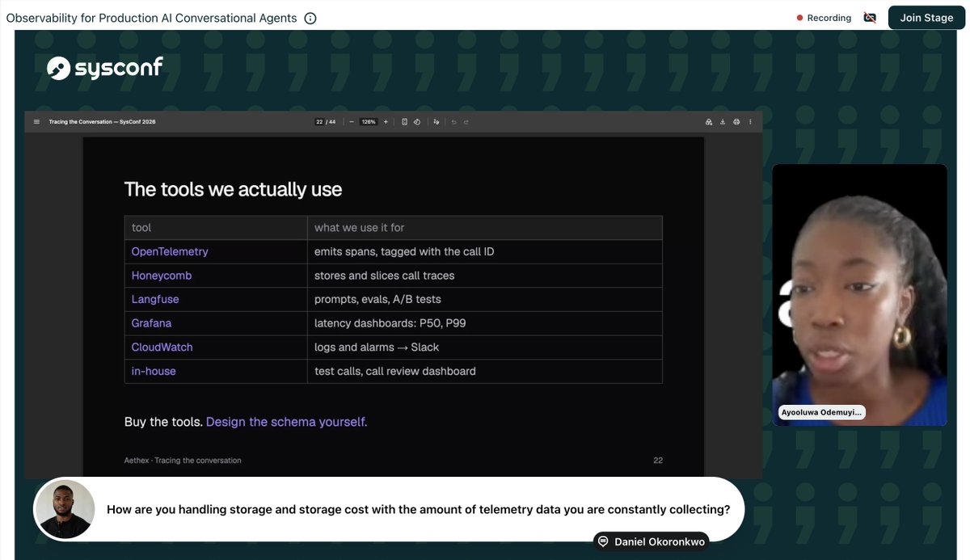Viewport: 970px width, 560px height.
Task: Click the rotate page icon
Action: click(x=416, y=122)
